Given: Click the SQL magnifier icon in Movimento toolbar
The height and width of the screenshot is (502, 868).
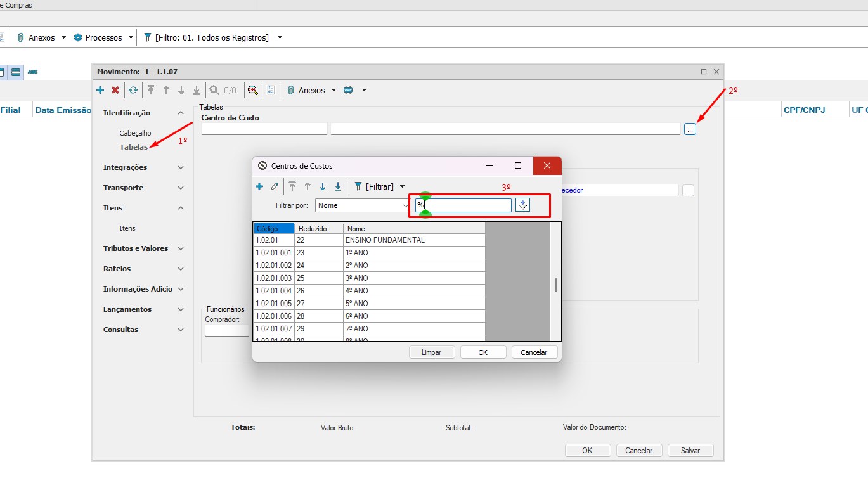Looking at the screenshot, I should tap(253, 90).
